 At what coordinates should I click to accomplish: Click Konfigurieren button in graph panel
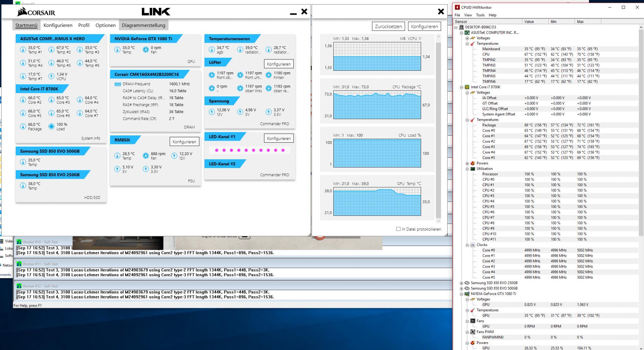pos(425,26)
